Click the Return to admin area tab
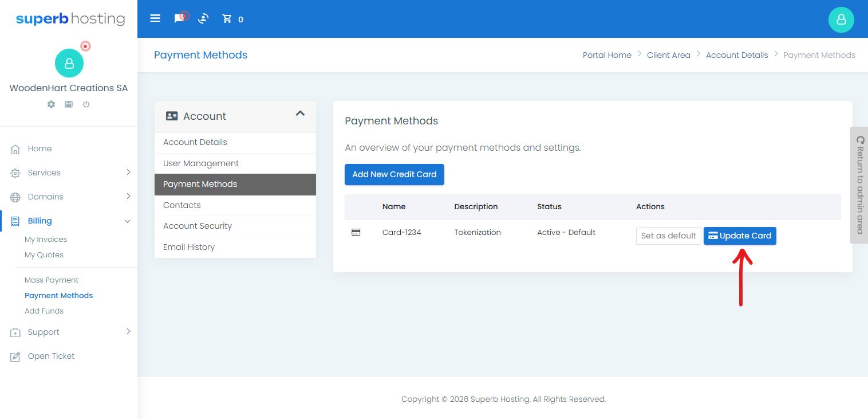 [859, 185]
